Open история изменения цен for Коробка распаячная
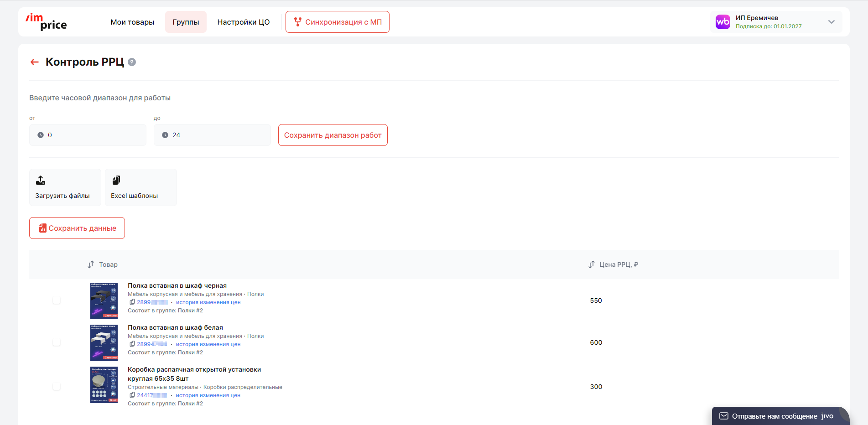The image size is (868, 425). tap(208, 395)
